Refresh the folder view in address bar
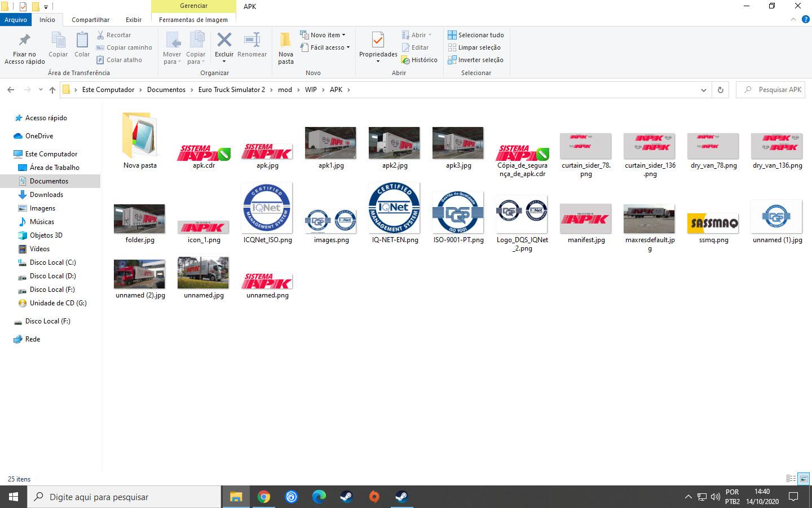Viewport: 812px width, 508px height. tap(720, 90)
